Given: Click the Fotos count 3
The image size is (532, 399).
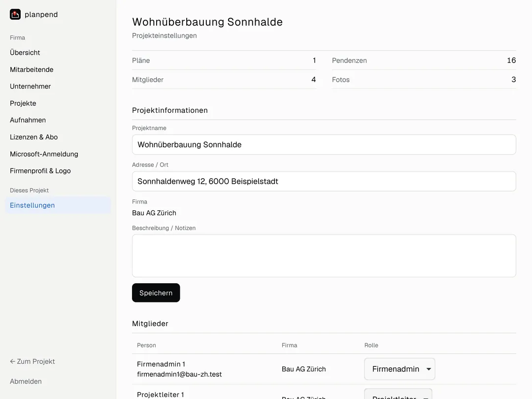Looking at the screenshot, I should click(x=514, y=79).
